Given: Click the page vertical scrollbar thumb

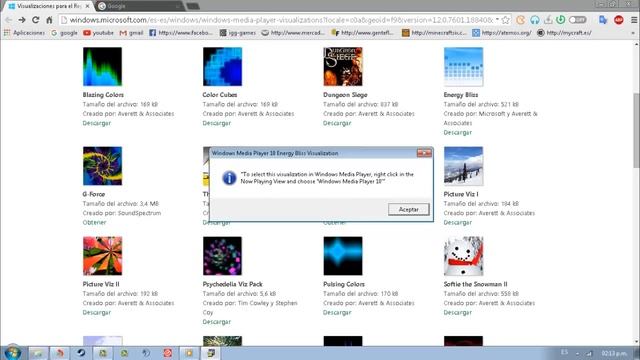Looking at the screenshot, I should pyautogui.click(x=636, y=130).
